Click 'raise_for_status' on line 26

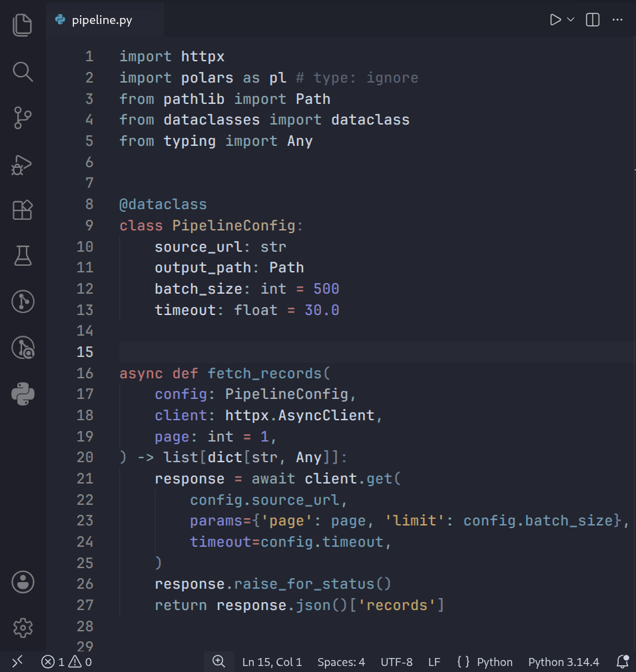pyautogui.click(x=304, y=584)
